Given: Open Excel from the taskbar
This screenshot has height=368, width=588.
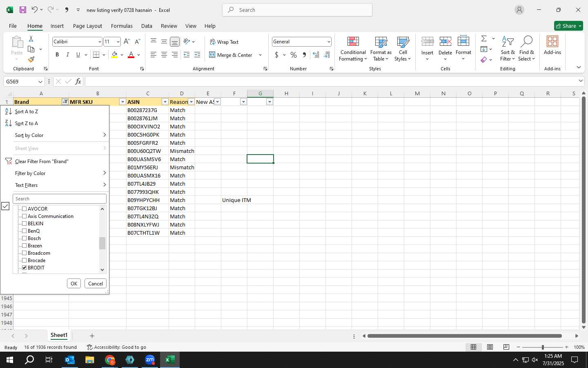Looking at the screenshot, I should coord(170,360).
